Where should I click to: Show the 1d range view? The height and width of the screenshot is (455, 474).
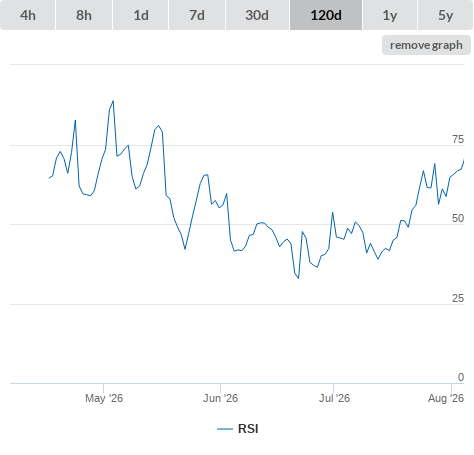(x=141, y=15)
